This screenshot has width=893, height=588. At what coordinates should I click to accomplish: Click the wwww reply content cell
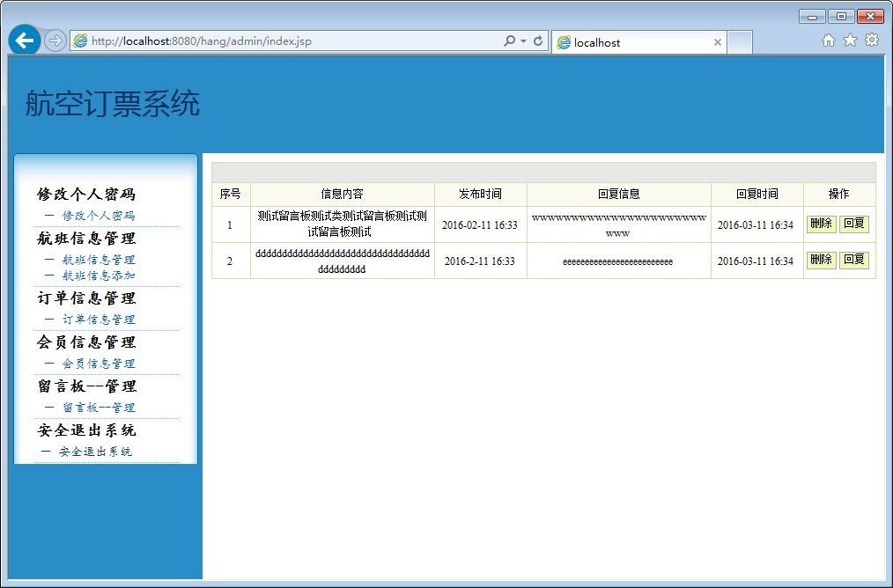coord(618,224)
